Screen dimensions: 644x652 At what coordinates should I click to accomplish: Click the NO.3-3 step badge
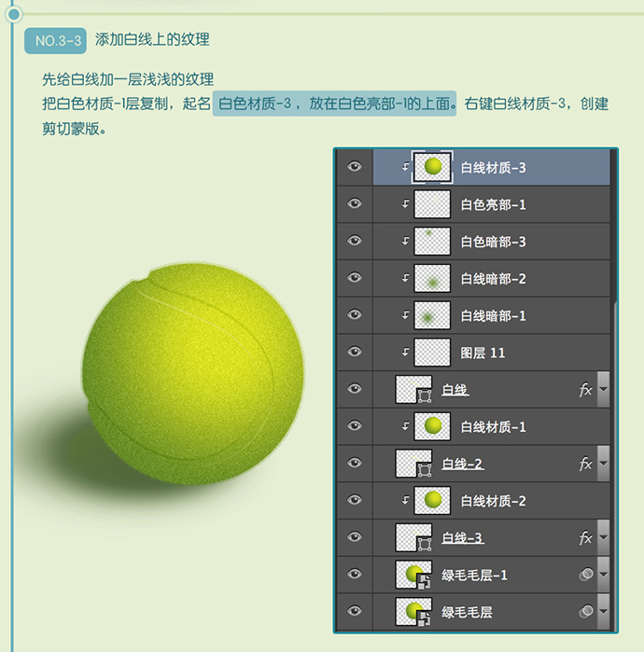coord(55,40)
